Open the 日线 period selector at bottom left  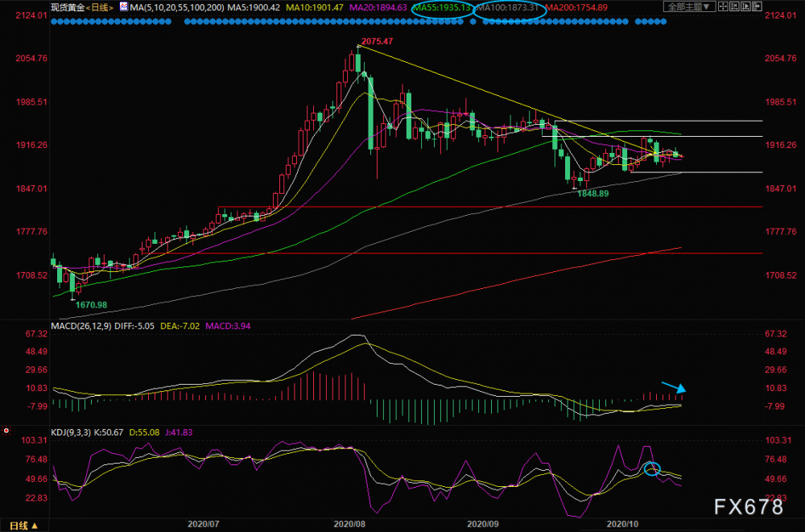[23, 526]
